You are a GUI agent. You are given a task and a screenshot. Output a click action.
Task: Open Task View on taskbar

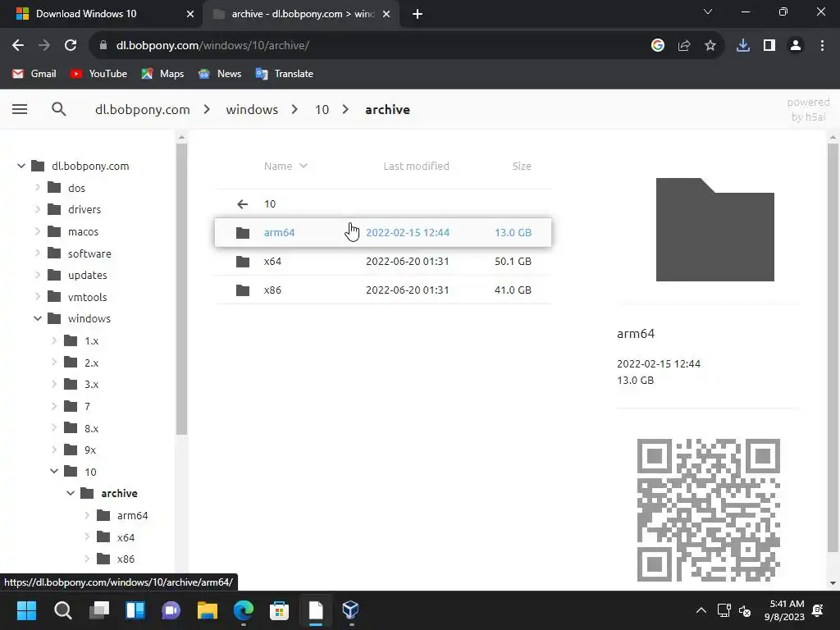pos(99,610)
